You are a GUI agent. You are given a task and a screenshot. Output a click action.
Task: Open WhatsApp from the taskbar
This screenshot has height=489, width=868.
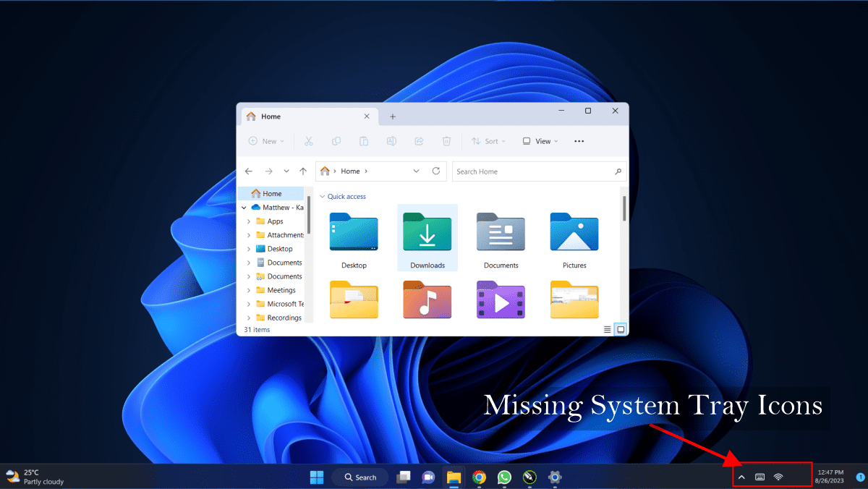click(503, 477)
